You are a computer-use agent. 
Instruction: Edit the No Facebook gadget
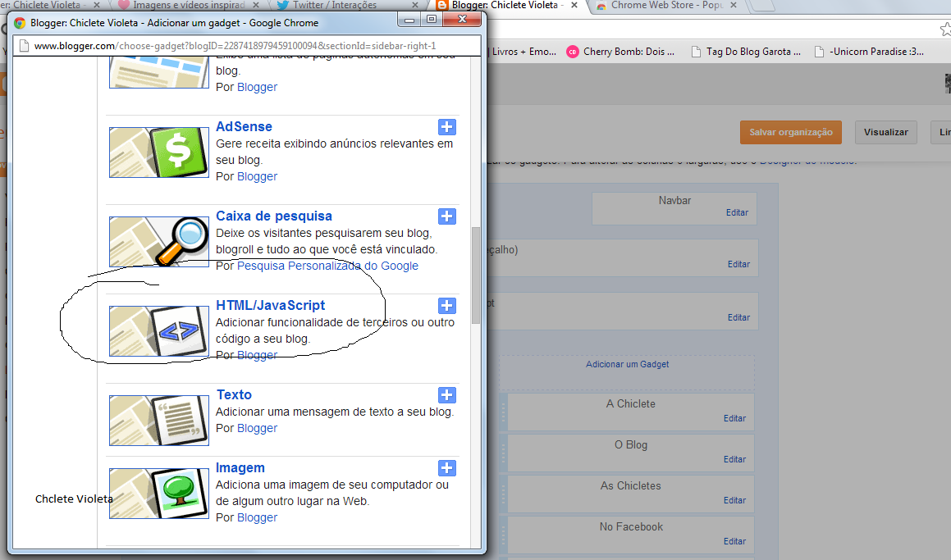point(734,541)
